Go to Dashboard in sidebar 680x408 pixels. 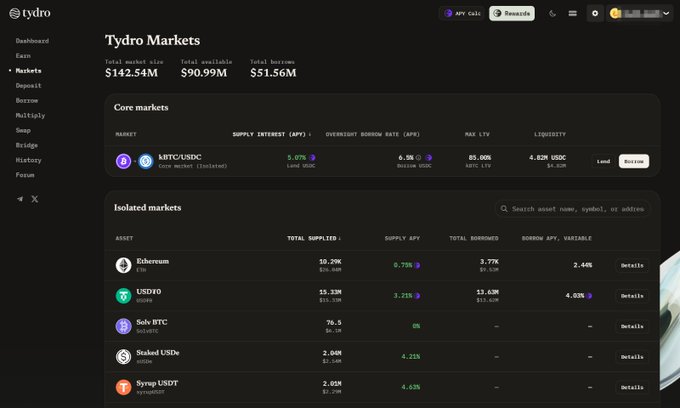point(32,41)
